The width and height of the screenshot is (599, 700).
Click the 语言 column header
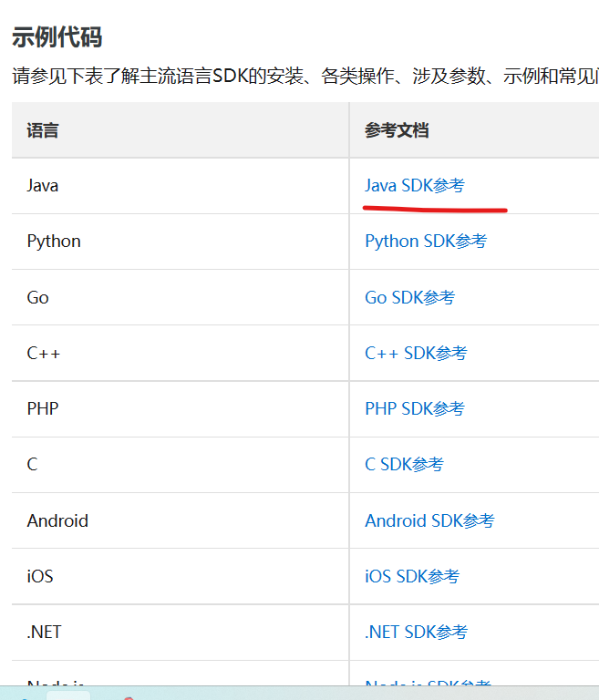tap(43, 131)
